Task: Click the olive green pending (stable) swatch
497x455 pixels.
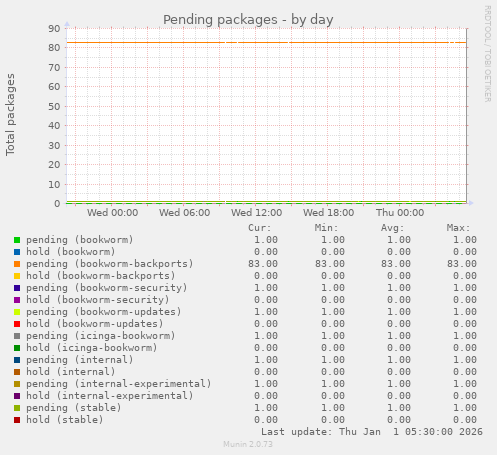Action: pos(17,408)
